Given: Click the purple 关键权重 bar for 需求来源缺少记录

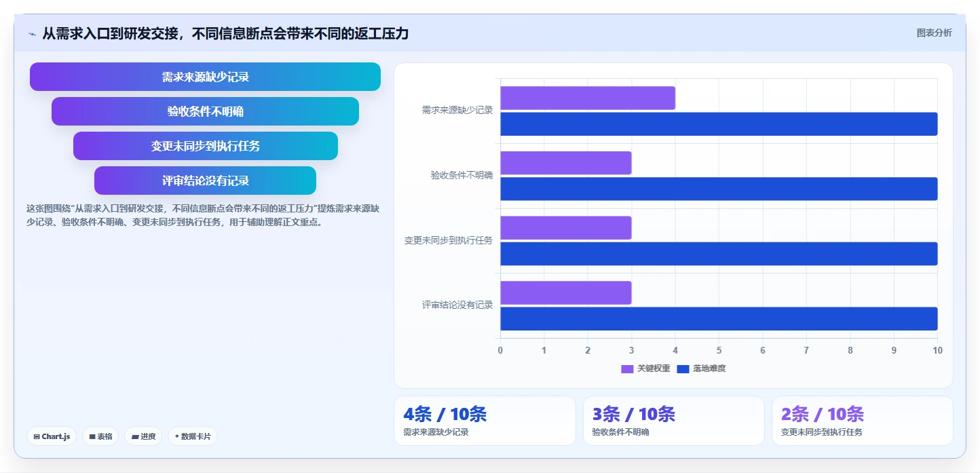Looking at the screenshot, I should (588, 98).
